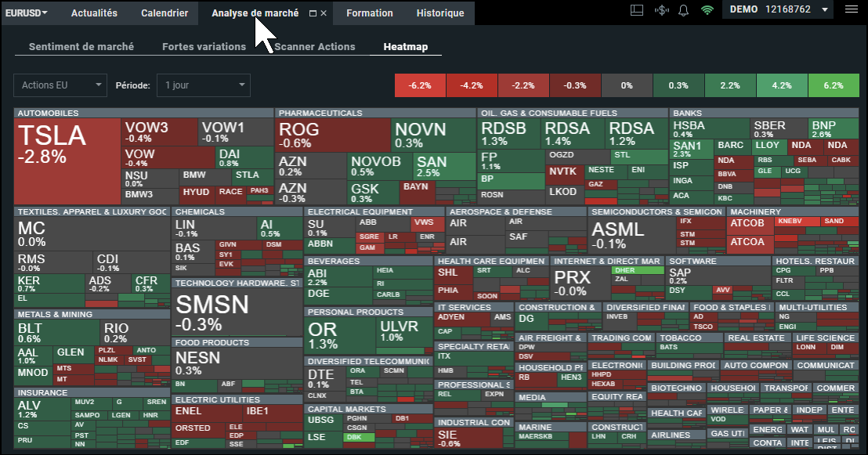Screen dimensions: 868x455
Task: Open the hamburger main menu
Action: click(852, 9)
